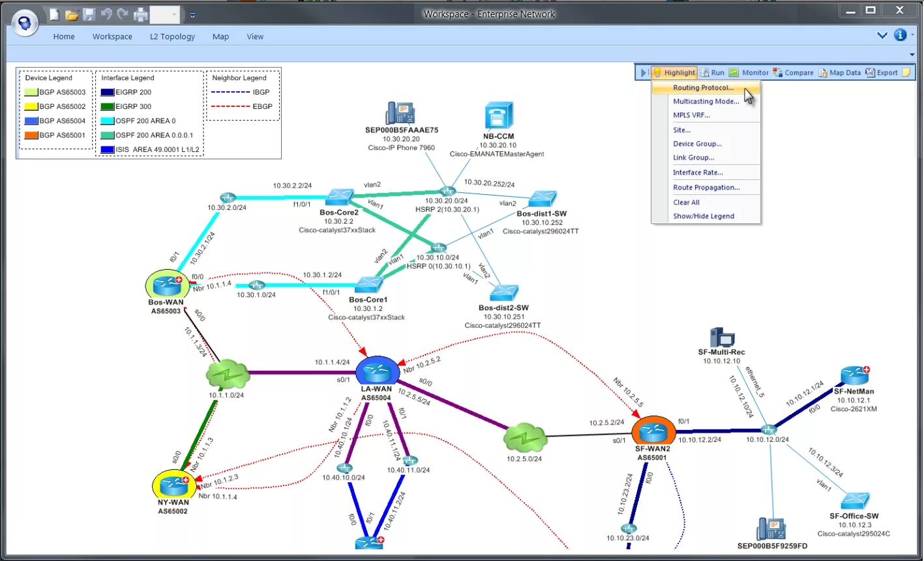The image size is (924, 561).
Task: Click the Highlight toolbar button
Action: pos(674,72)
